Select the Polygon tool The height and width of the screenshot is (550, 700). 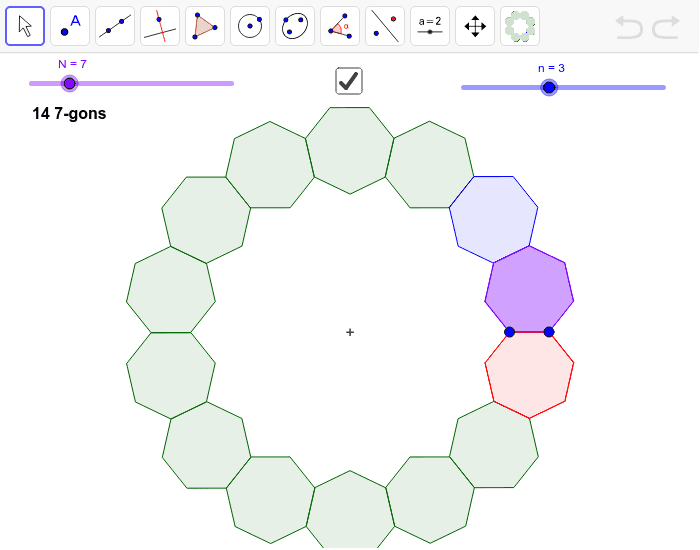tap(205, 26)
